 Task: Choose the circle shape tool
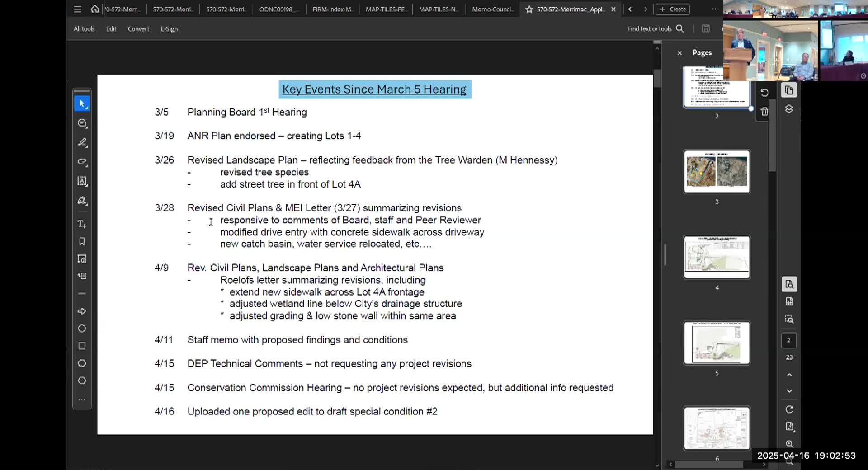(x=82, y=329)
